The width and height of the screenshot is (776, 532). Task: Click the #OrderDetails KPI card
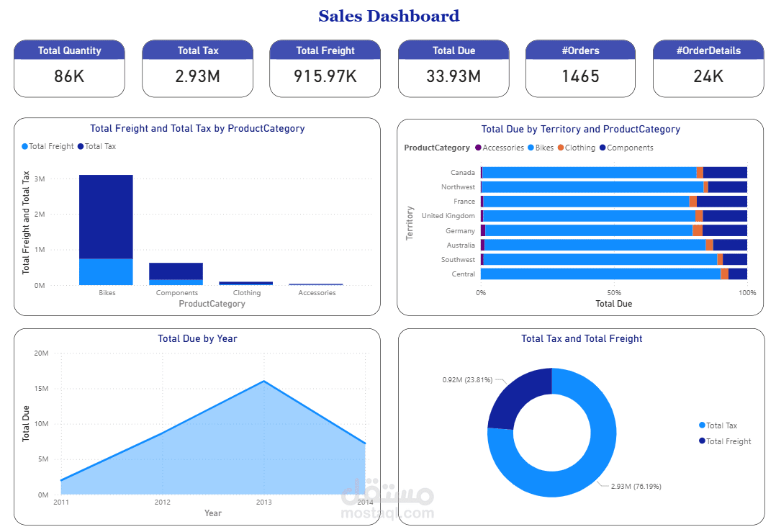tap(708, 68)
